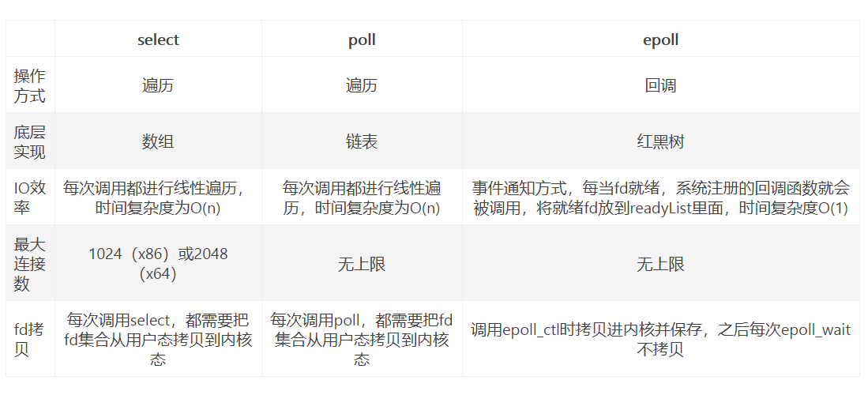The width and height of the screenshot is (868, 395).
Task: Select the 操作方式 row label
Action: [x=30, y=85]
